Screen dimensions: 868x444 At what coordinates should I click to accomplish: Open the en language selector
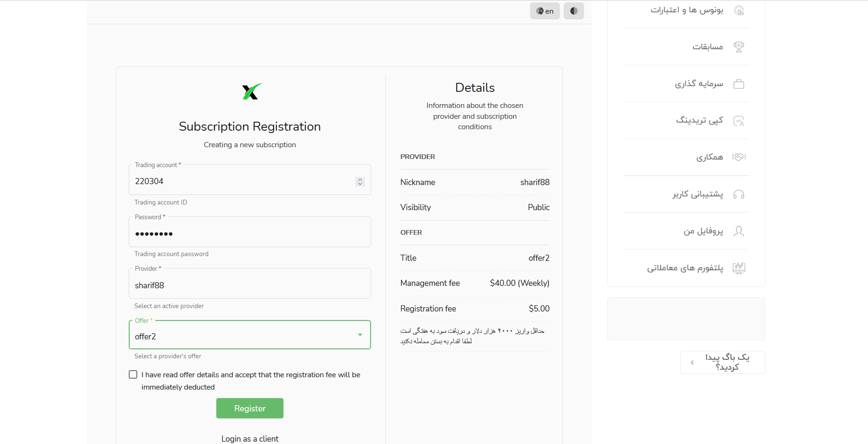click(x=545, y=11)
